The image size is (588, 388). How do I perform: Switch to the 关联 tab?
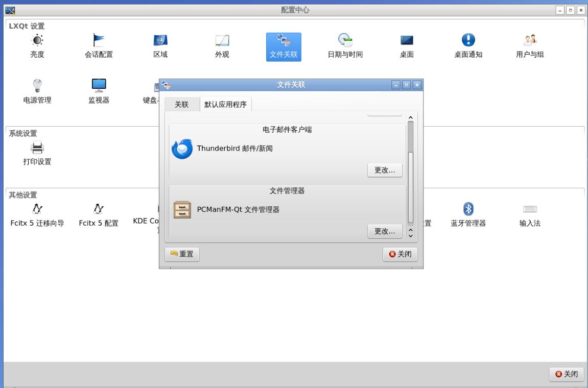point(181,105)
